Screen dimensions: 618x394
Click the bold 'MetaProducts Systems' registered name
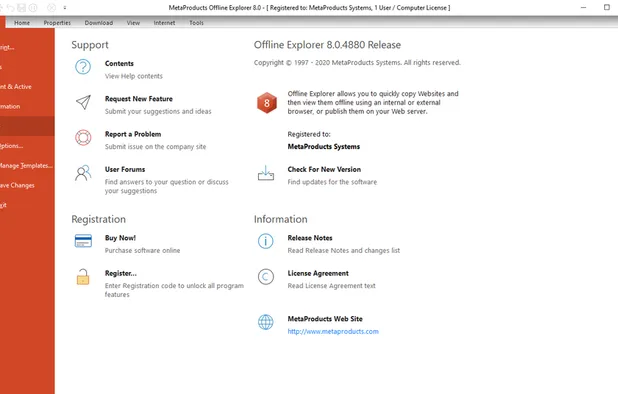pyautogui.click(x=324, y=147)
